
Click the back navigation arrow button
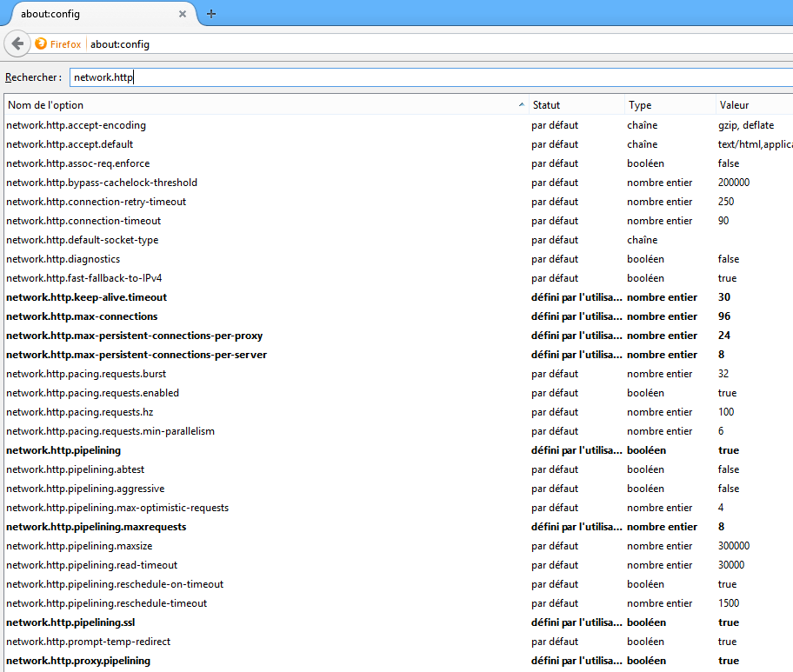pos(17,44)
